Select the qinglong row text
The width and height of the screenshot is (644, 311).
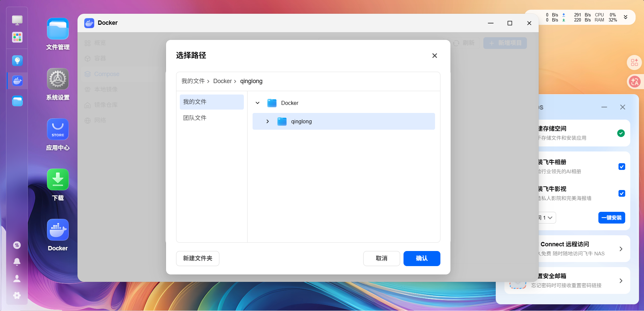pos(301,121)
